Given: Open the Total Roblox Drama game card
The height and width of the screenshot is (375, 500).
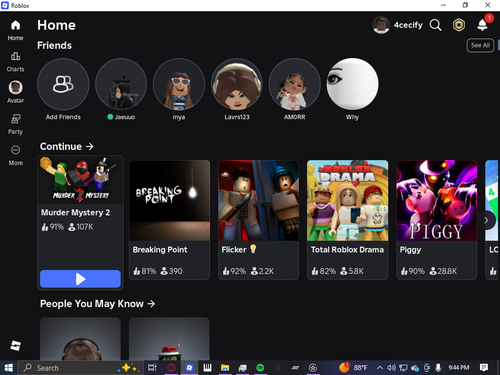Looking at the screenshot, I should click(x=347, y=220).
